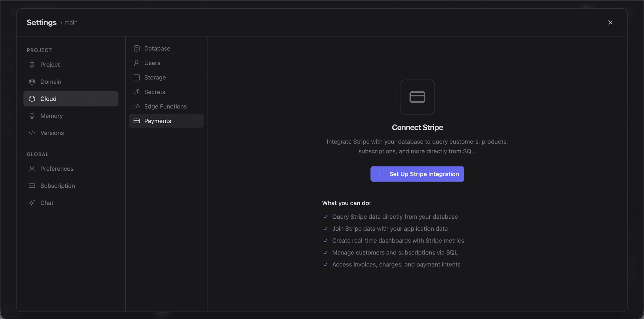Click the code brackets icon beside Edge Functions
Image resolution: width=644 pixels, height=319 pixels.
pos(137,106)
